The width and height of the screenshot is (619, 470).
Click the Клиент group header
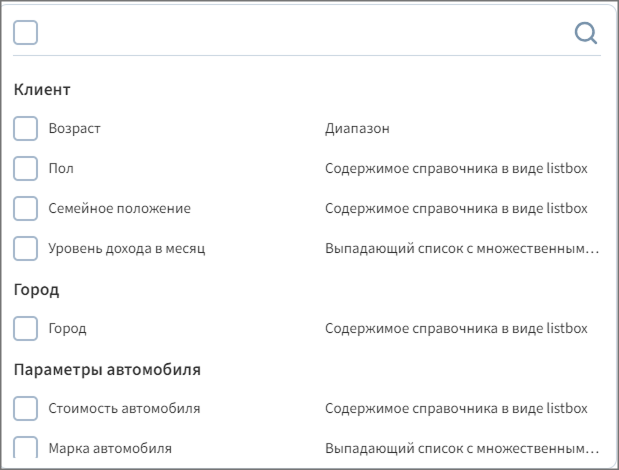(42, 90)
